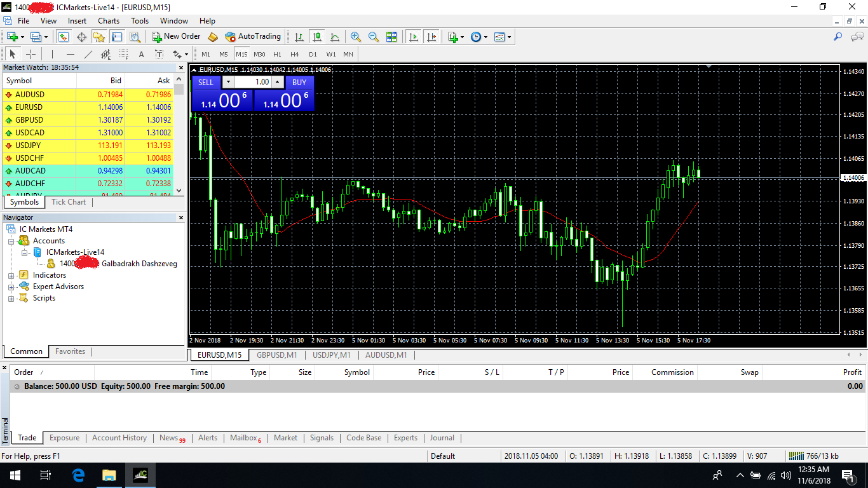This screenshot has width=868, height=488.
Task: Select the Text 'A' tool
Action: click(x=141, y=54)
